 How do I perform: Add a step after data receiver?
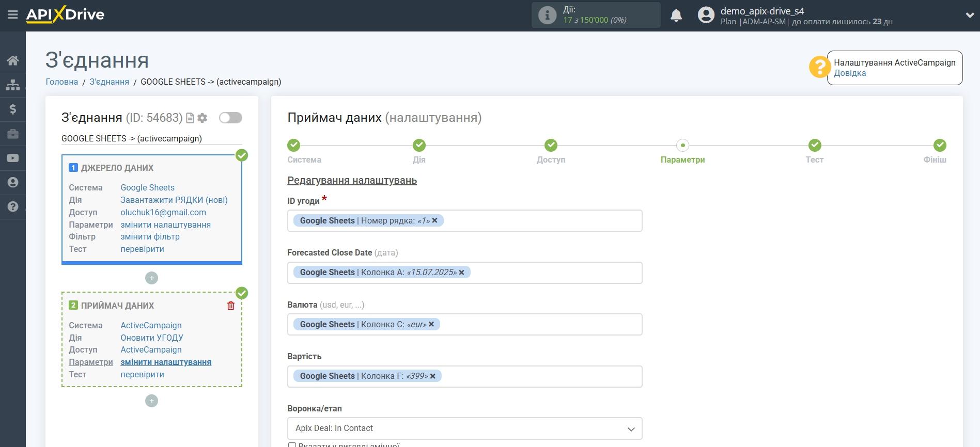click(151, 401)
